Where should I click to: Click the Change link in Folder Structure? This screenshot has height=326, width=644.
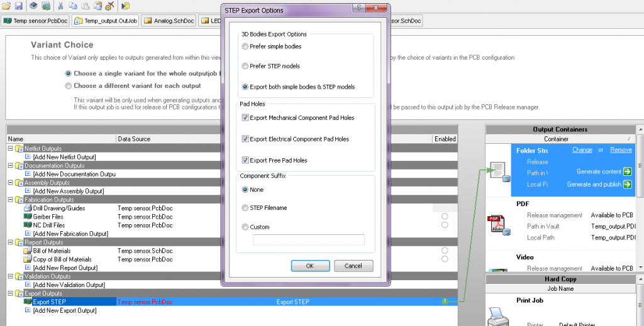[x=582, y=149]
